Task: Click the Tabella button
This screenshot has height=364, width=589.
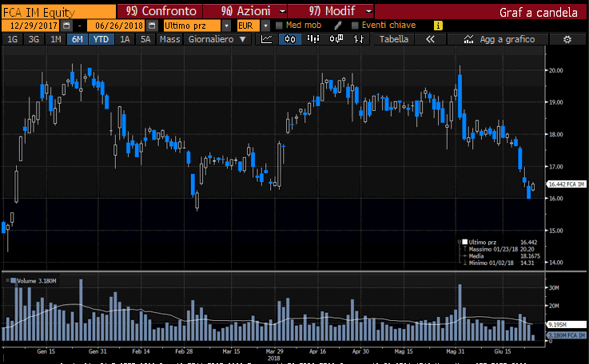Action: click(x=394, y=39)
